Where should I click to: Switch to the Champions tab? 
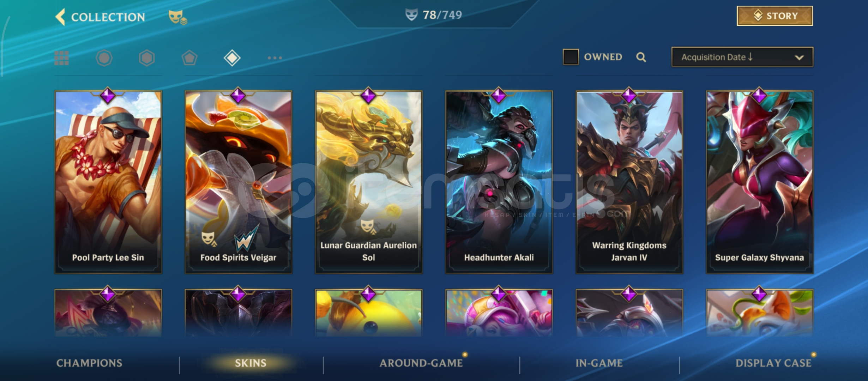[89, 363]
